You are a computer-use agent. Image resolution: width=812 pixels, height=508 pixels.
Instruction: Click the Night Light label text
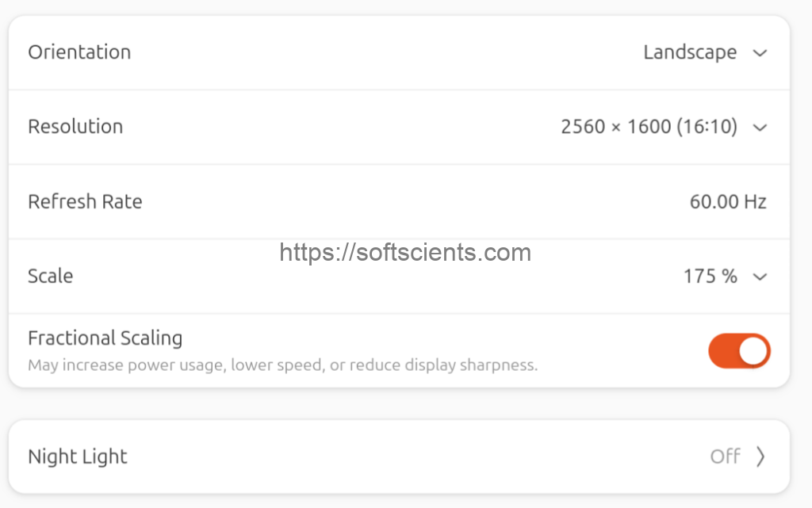(x=78, y=457)
